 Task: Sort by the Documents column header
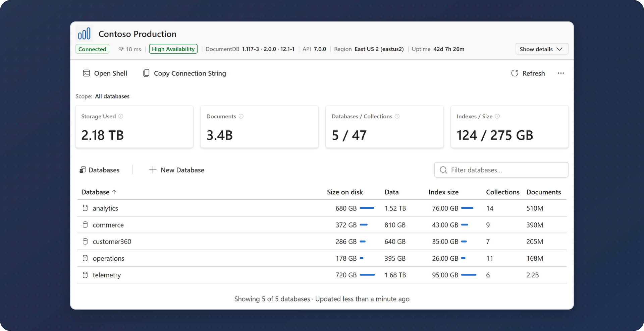[543, 192]
